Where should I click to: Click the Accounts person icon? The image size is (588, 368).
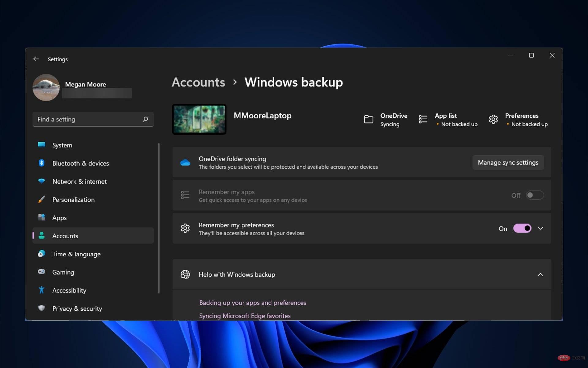(42, 236)
